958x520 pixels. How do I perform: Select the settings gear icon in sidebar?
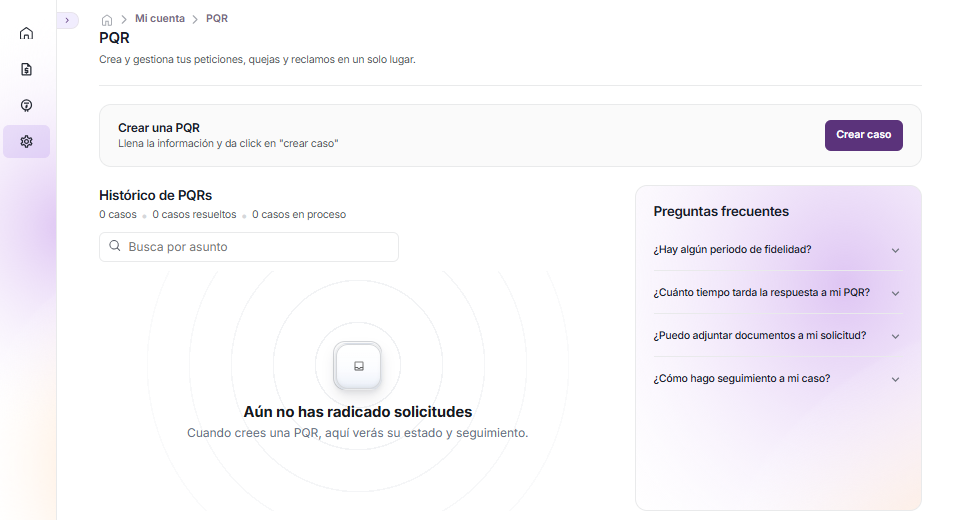26,142
